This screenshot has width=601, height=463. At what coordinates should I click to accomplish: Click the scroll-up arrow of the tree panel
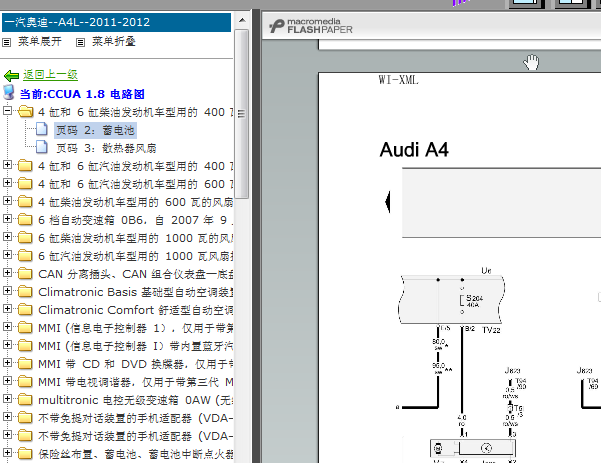(x=242, y=20)
